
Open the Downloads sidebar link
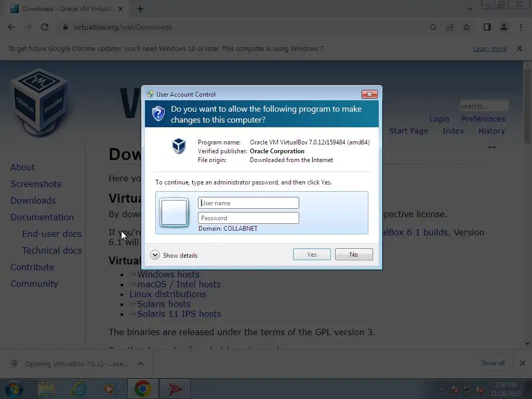(33, 201)
